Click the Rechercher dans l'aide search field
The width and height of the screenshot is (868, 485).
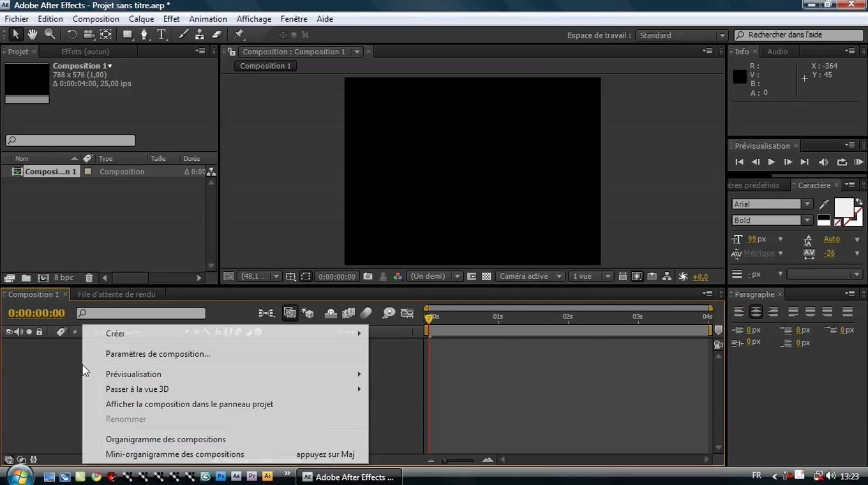(802, 35)
